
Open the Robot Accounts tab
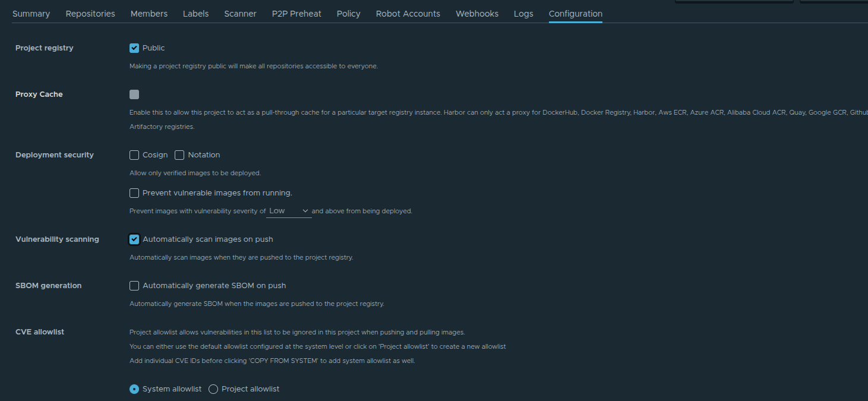[x=408, y=13]
